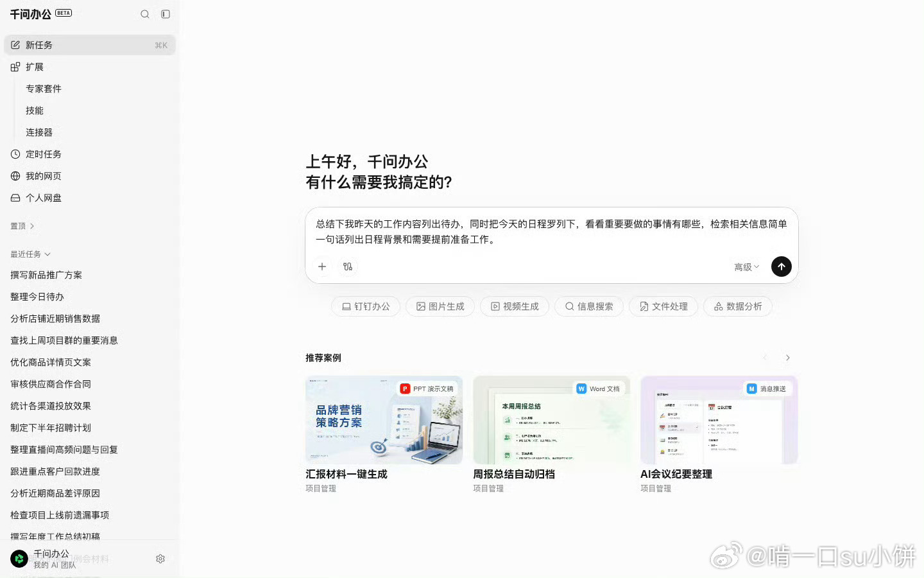Open the search icon in sidebar header
The image size is (924, 578).
[145, 14]
